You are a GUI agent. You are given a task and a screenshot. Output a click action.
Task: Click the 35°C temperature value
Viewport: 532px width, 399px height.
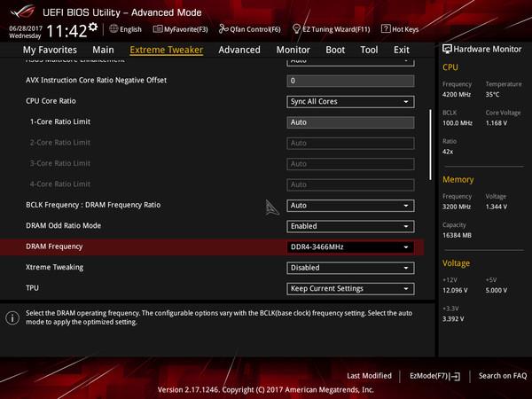pos(492,95)
